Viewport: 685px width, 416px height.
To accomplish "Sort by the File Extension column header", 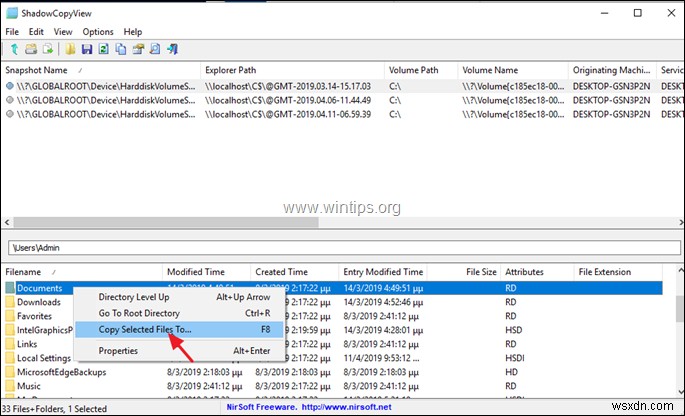I will point(618,272).
